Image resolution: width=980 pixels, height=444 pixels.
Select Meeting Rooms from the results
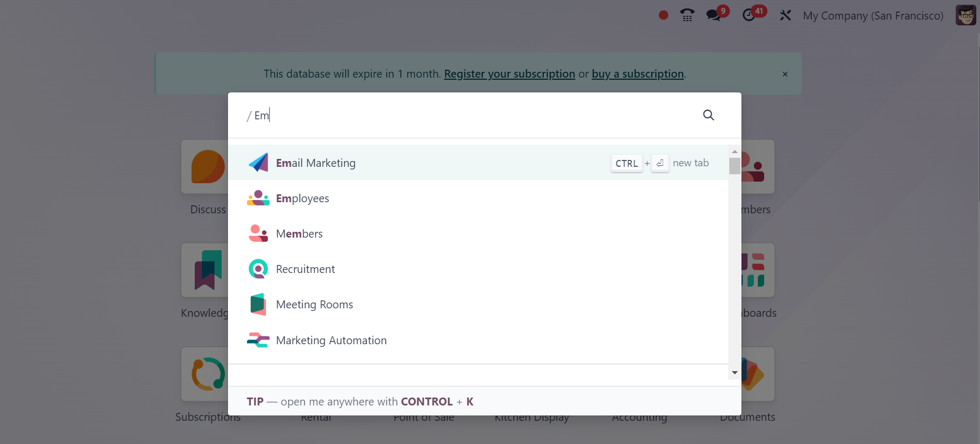[x=478, y=304]
